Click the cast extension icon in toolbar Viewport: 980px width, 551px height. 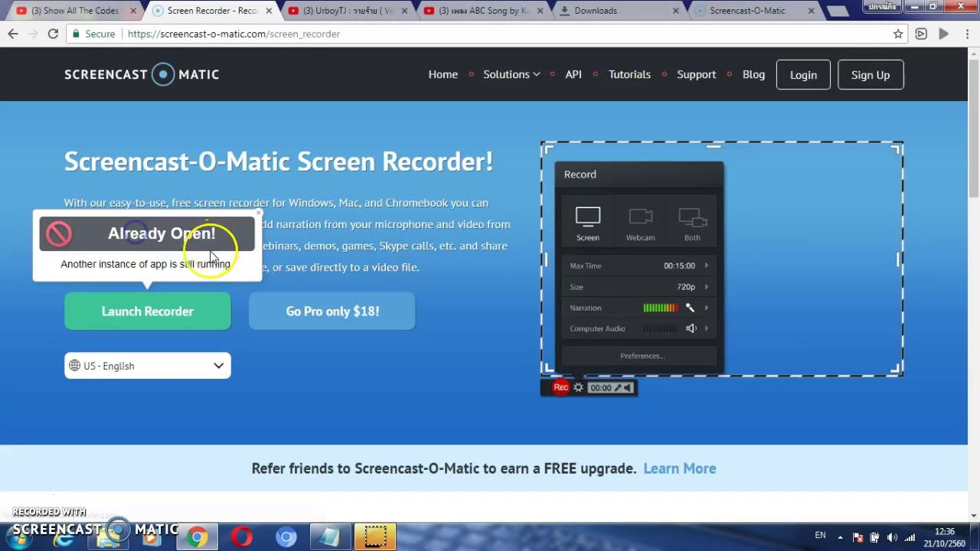pyautogui.click(x=921, y=34)
